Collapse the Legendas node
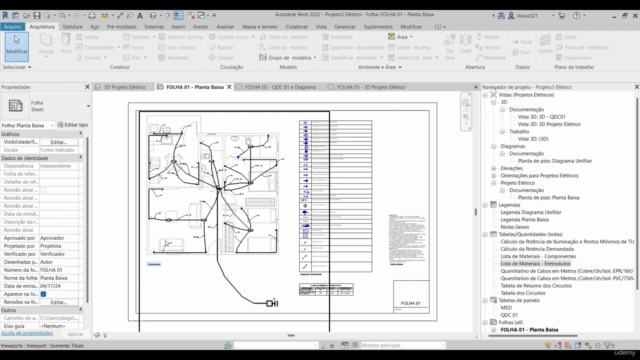 [x=485, y=205]
